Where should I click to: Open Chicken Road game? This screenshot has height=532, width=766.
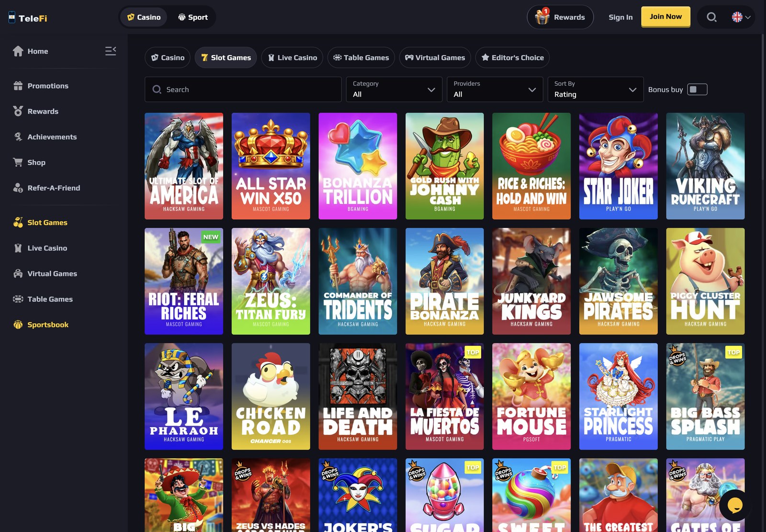(271, 396)
